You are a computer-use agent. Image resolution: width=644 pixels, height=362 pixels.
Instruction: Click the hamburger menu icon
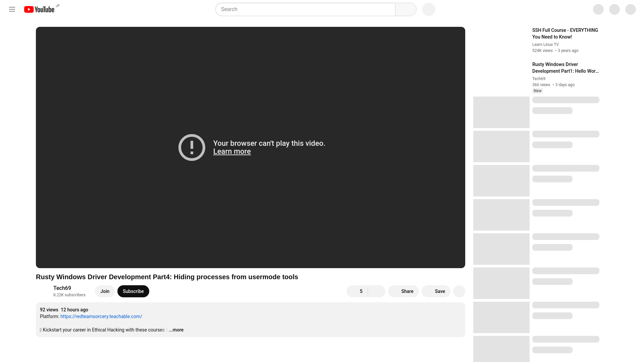(12, 9)
